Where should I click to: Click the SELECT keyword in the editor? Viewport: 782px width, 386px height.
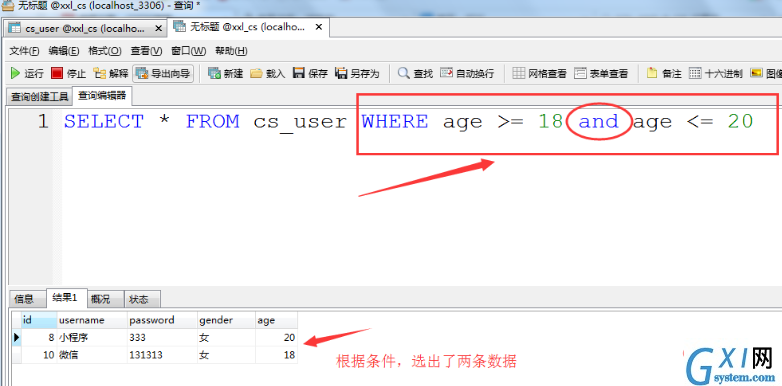pos(104,121)
